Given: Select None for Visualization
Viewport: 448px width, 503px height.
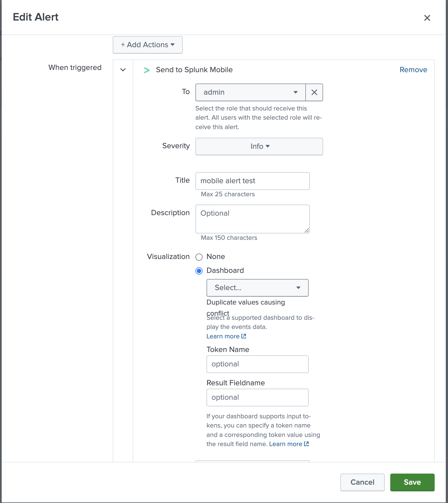Looking at the screenshot, I should click(199, 257).
